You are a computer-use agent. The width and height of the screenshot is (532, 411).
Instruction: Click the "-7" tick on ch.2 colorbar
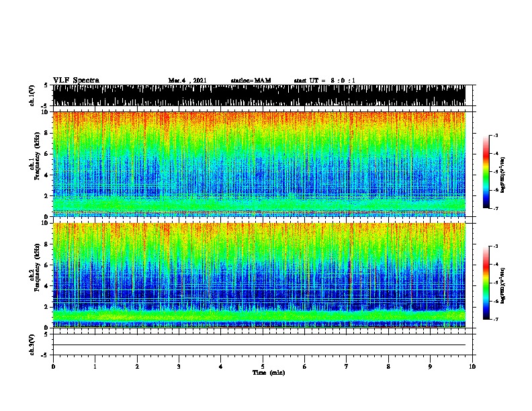pyautogui.click(x=496, y=320)
